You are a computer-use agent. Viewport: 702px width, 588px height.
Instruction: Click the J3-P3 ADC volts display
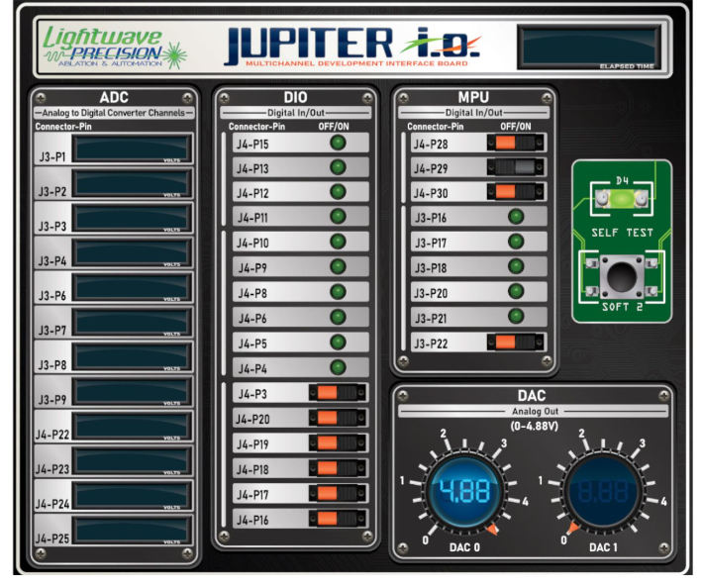[x=132, y=218]
